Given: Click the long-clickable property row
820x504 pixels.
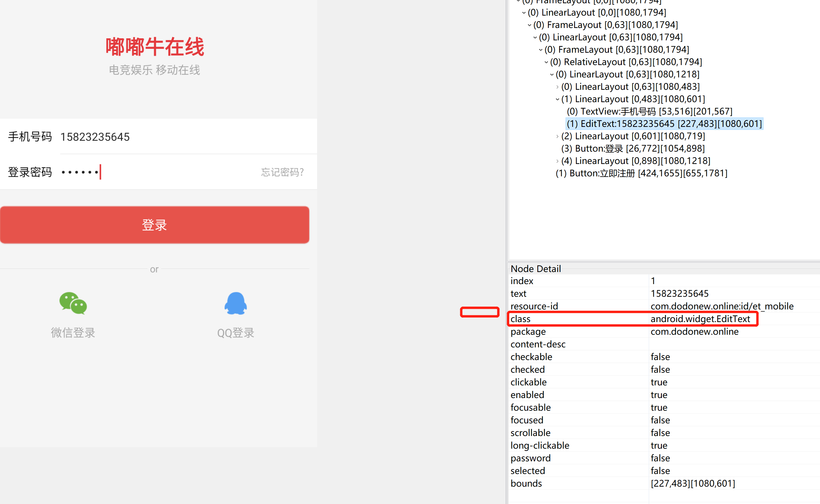Looking at the screenshot, I should 665,445.
